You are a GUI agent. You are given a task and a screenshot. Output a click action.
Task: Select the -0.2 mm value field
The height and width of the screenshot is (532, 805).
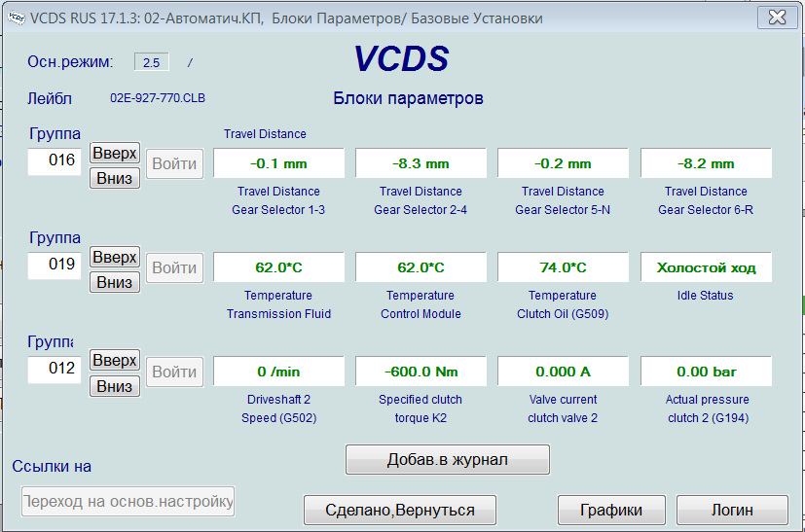[x=564, y=163]
